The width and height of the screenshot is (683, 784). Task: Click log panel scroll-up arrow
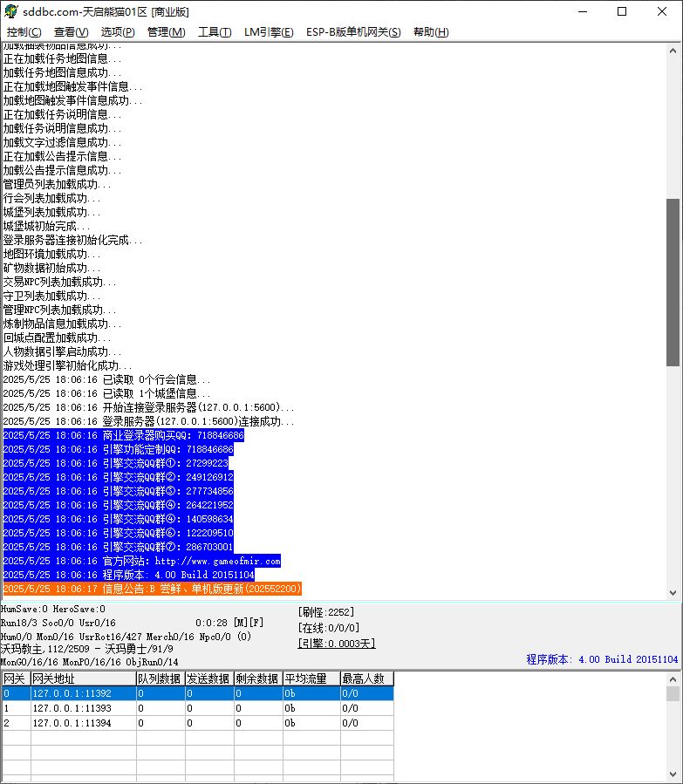click(673, 51)
